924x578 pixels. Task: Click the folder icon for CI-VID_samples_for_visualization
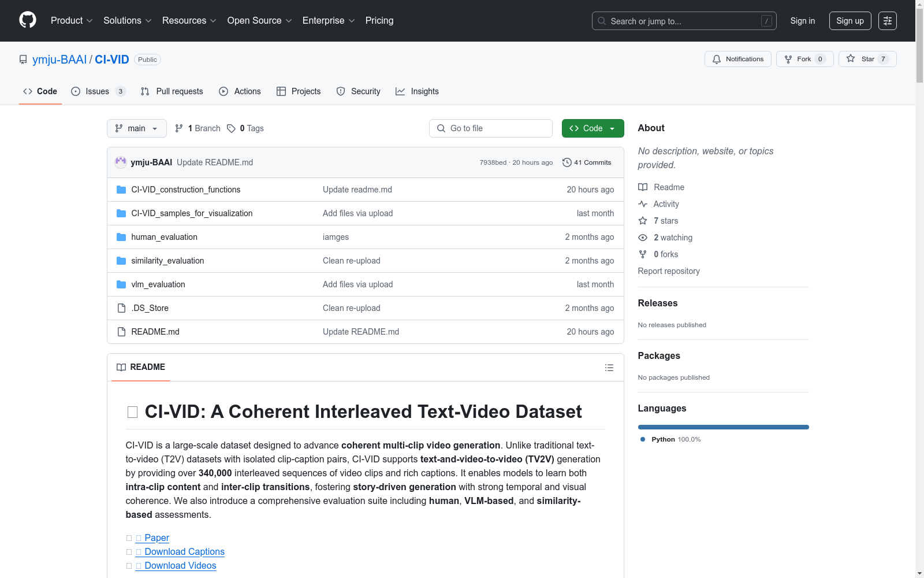pyautogui.click(x=121, y=213)
